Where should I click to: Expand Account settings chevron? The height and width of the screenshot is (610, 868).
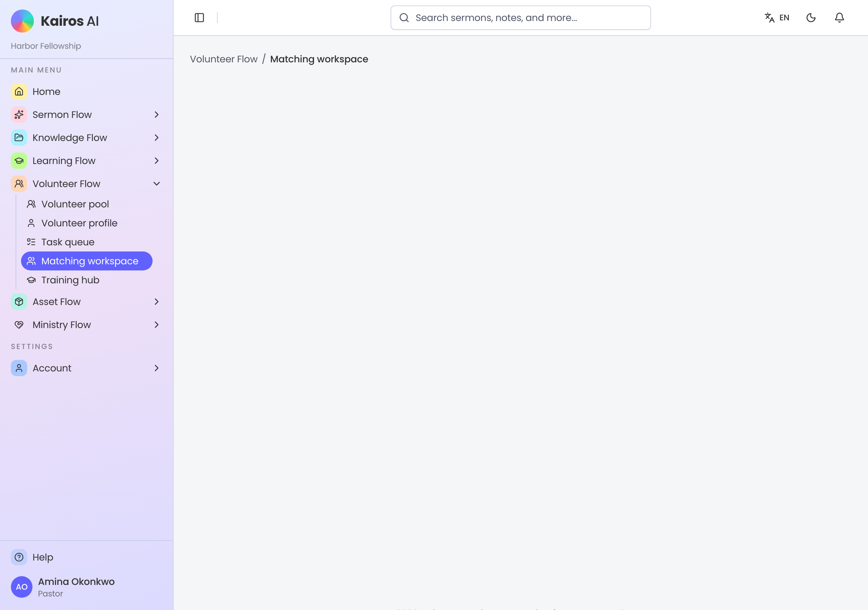[x=157, y=368]
